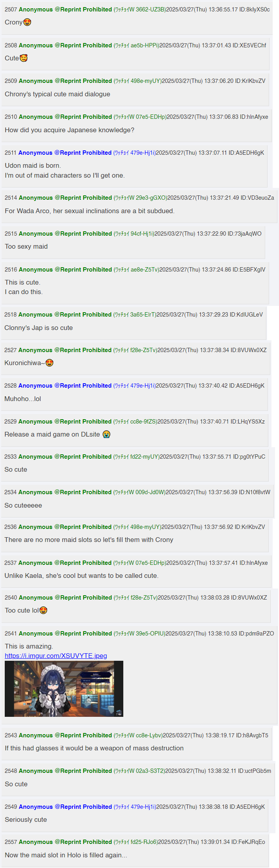Screen dimensions: 279x868
Task: Click the small icon on thumbnail corner
Action: (x=119, y=712)
